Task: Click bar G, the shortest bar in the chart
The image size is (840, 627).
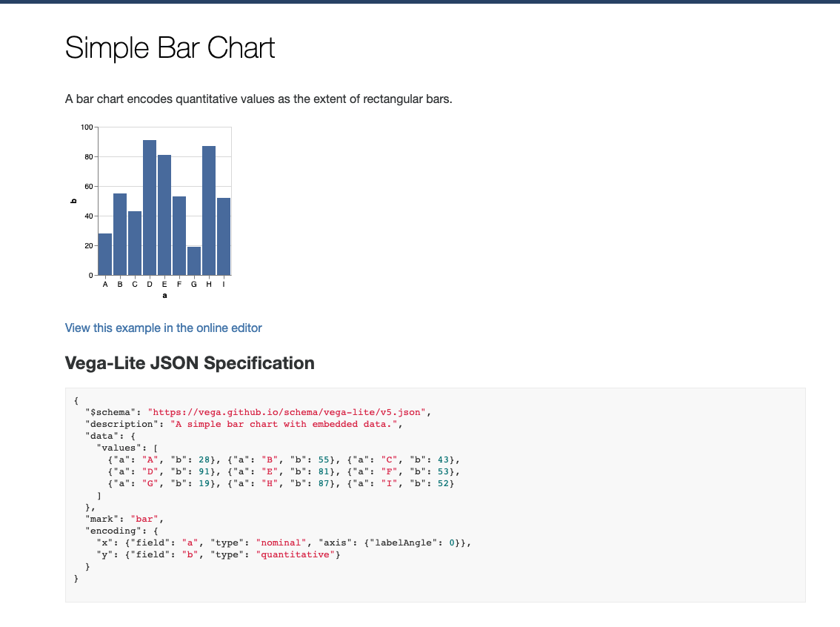Action: [x=194, y=261]
